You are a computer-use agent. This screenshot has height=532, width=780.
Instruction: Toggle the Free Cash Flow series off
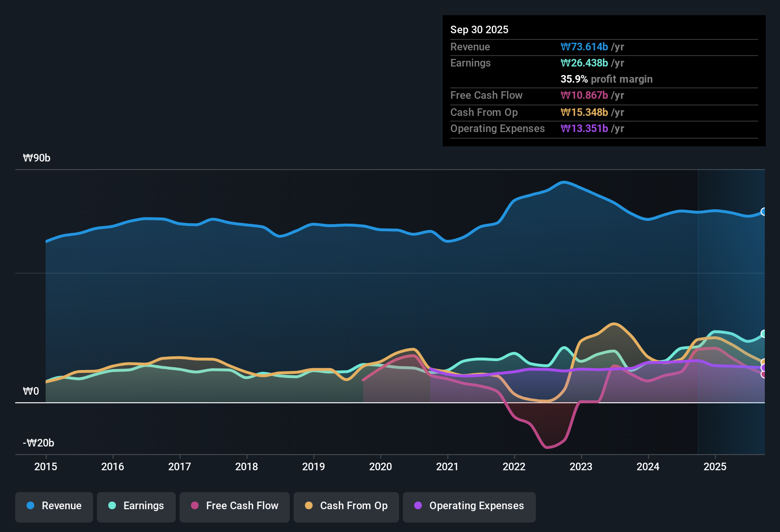[234, 506]
